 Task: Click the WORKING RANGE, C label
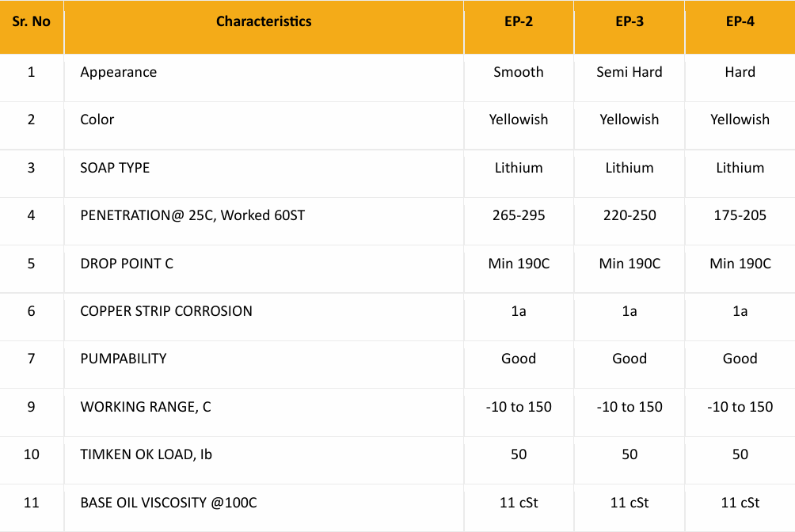click(x=145, y=407)
